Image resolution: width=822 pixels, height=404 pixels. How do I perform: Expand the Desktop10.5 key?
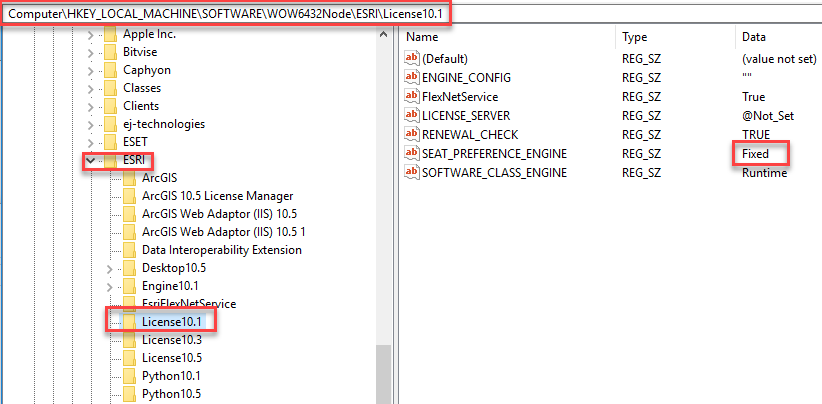click(110, 268)
